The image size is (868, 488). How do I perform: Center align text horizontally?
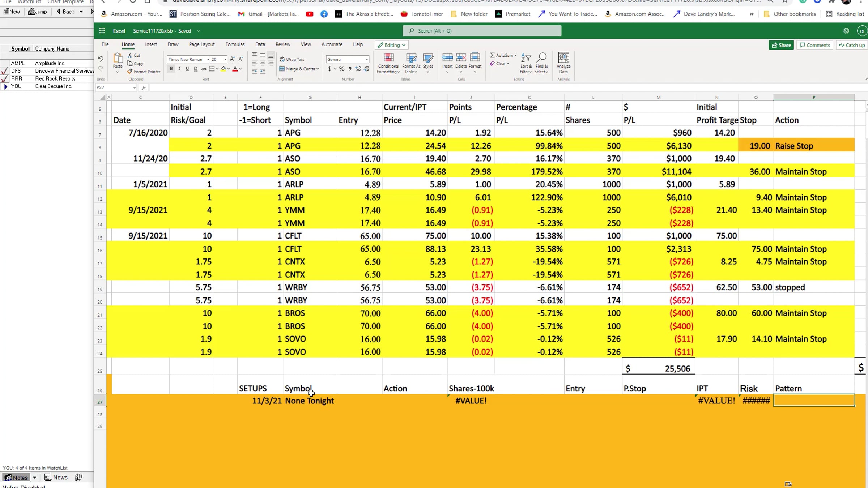(x=263, y=63)
